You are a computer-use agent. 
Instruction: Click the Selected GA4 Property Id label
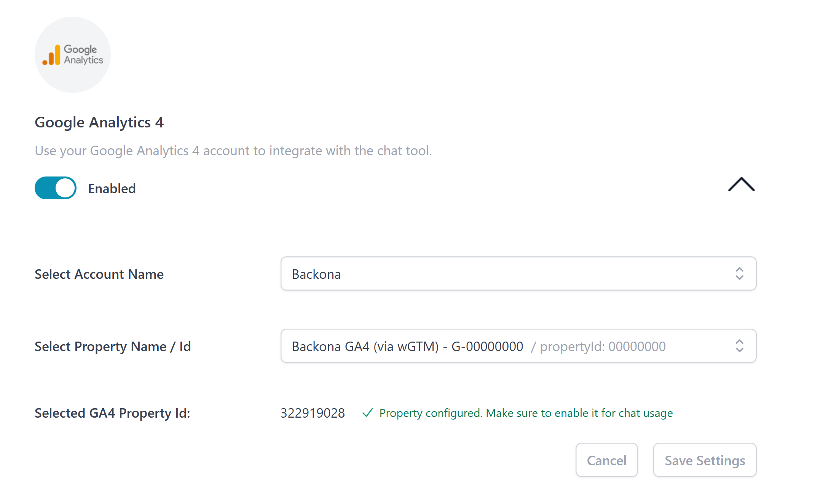coord(112,413)
